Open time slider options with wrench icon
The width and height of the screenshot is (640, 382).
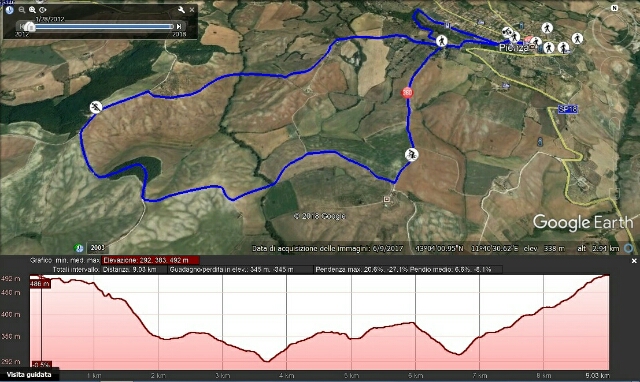181,9
